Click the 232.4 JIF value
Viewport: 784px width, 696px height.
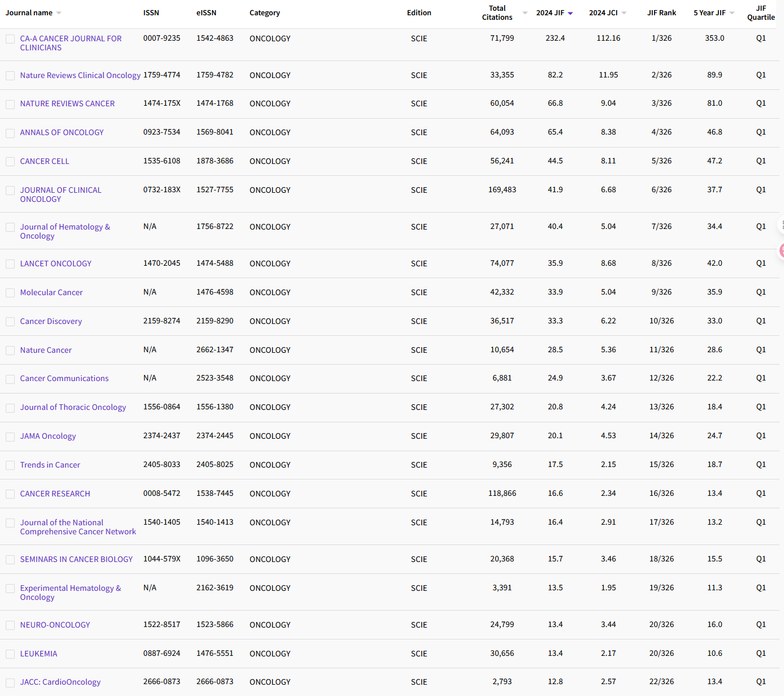pos(555,38)
